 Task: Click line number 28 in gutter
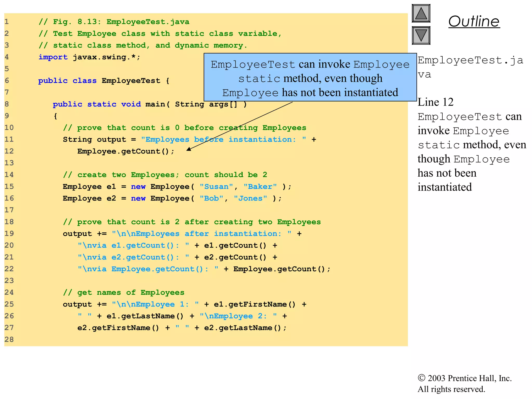click(x=9, y=340)
